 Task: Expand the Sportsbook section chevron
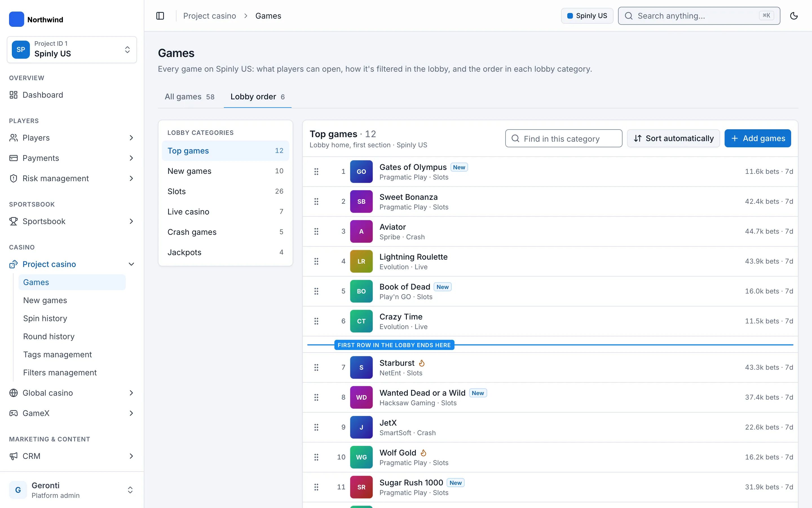pyautogui.click(x=131, y=222)
